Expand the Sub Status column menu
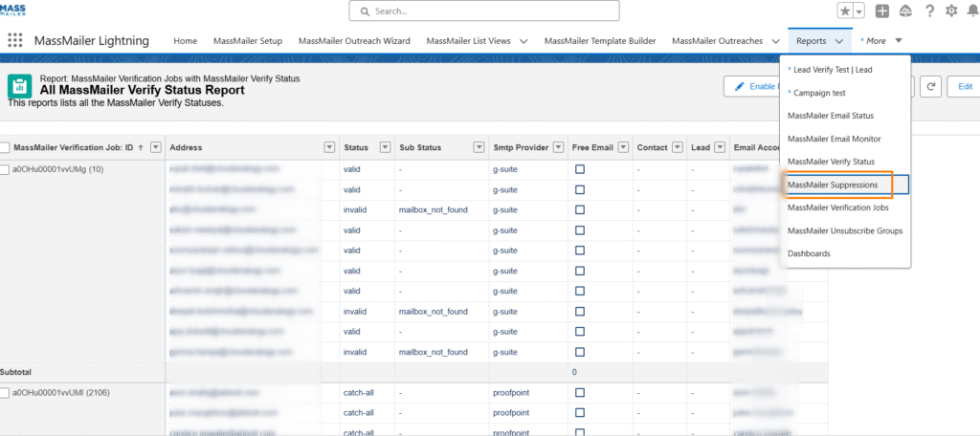The height and width of the screenshot is (436, 980). tap(479, 147)
